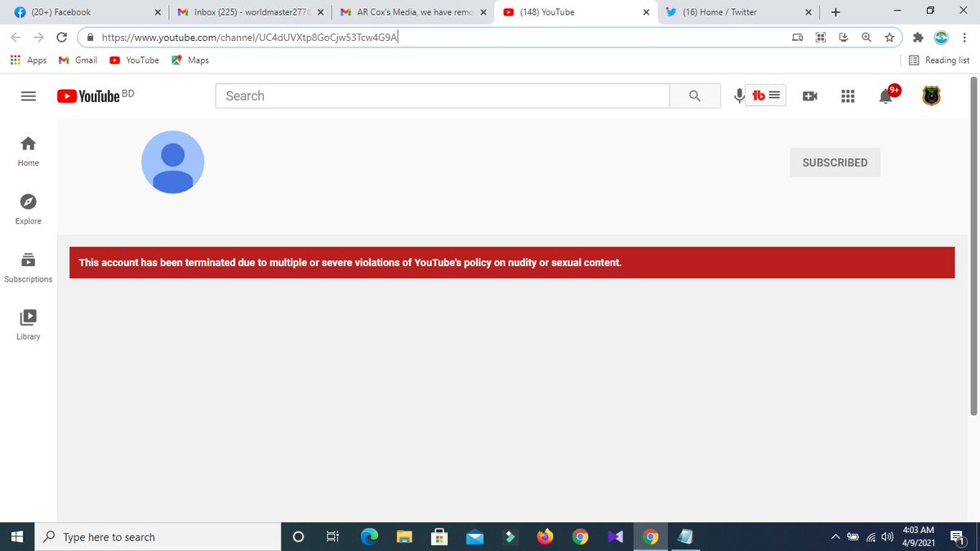The width and height of the screenshot is (980, 551).
Task: Start voice search with the microphone
Action: [739, 96]
